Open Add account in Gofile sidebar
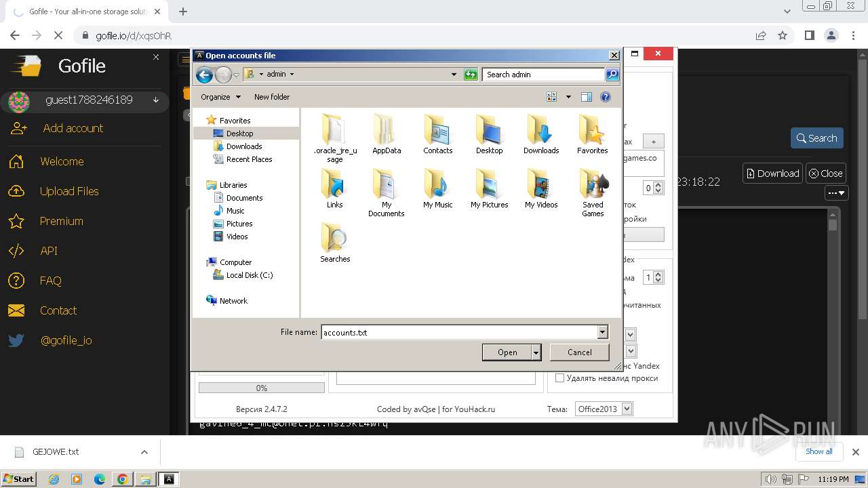 (x=73, y=128)
